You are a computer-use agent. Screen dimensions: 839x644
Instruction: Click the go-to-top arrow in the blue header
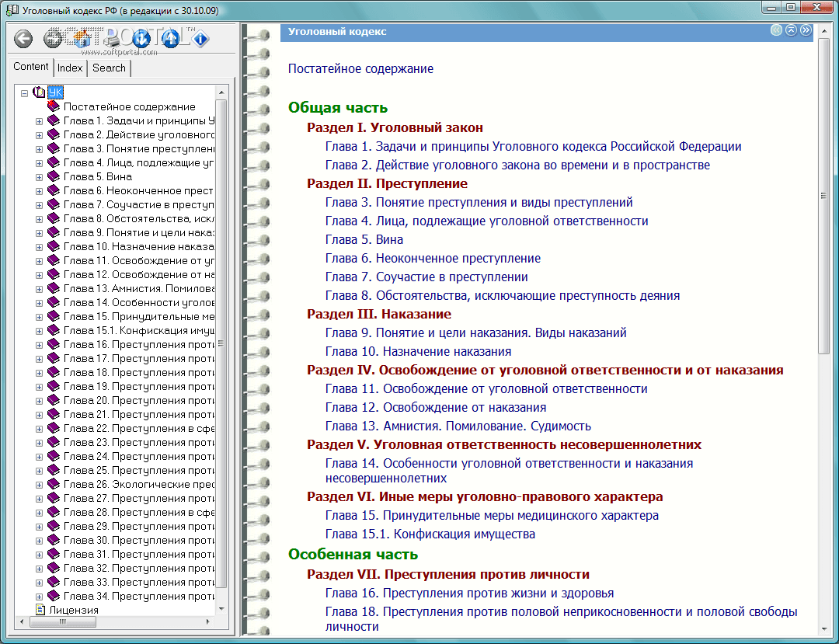tap(791, 30)
